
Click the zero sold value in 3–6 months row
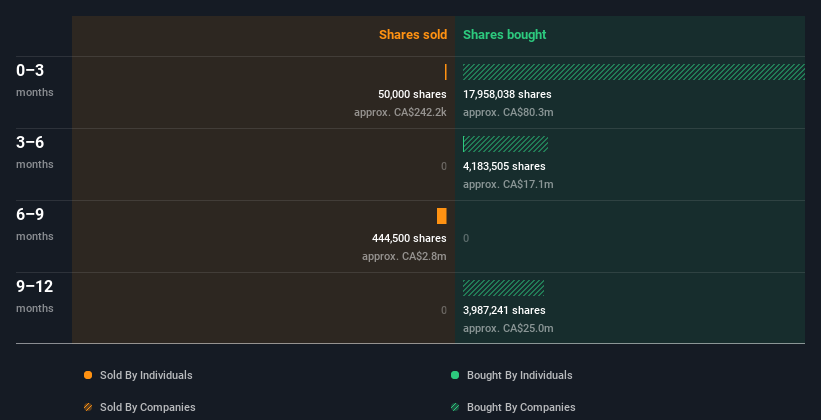[x=444, y=166]
